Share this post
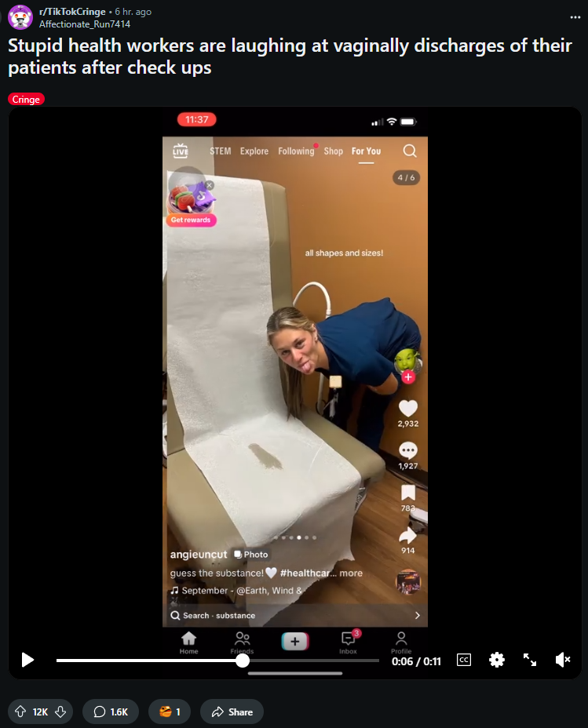Image resolution: width=588 pixels, height=728 pixels. 232,712
